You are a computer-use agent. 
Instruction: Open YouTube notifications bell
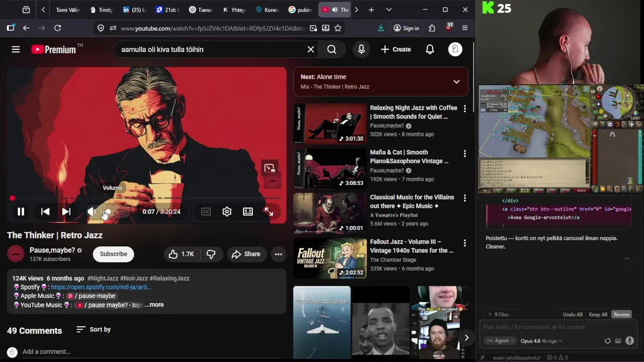click(x=430, y=49)
